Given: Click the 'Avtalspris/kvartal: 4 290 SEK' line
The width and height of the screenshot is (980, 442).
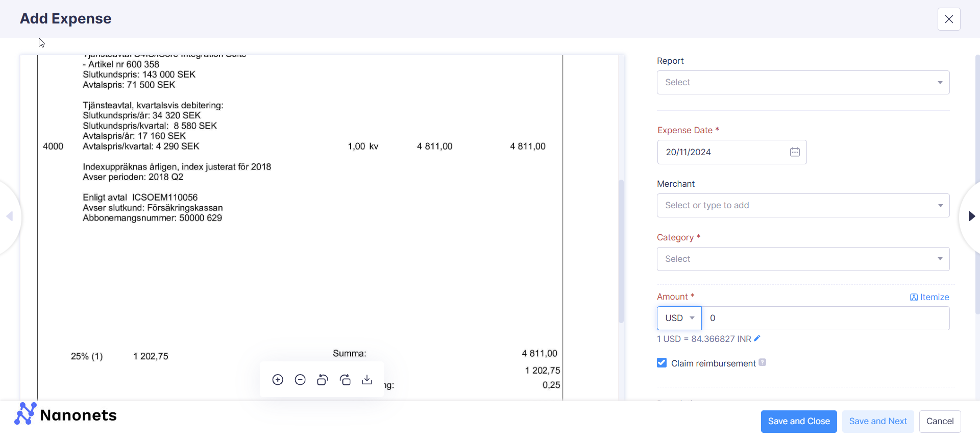Looking at the screenshot, I should click(141, 146).
